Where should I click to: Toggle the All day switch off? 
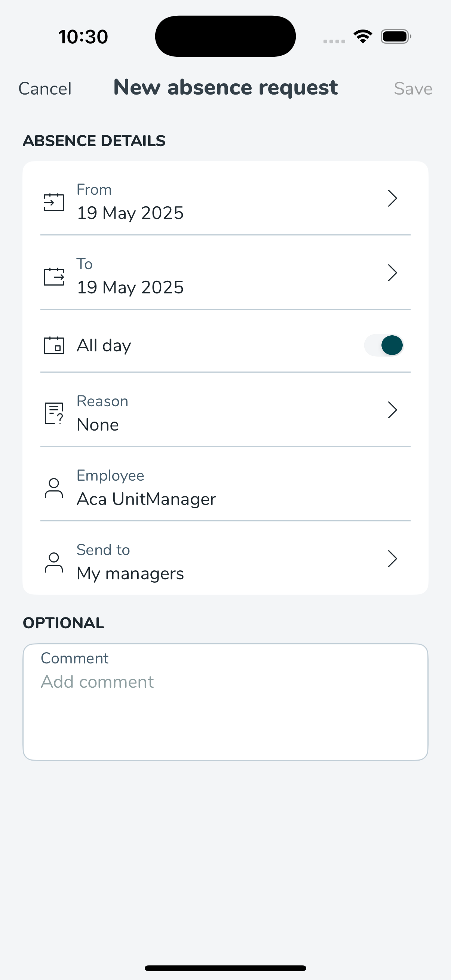(384, 345)
